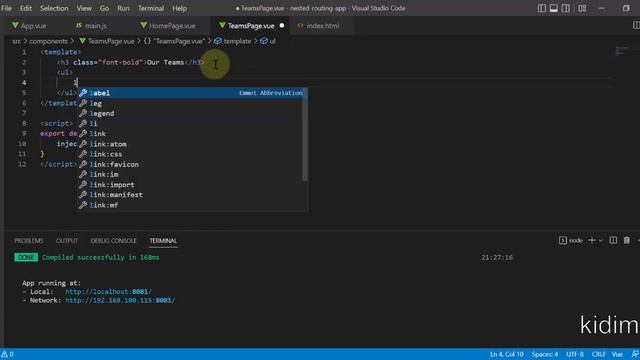The width and height of the screenshot is (640, 360).
Task: Toggle the primary side bar layout icon
Action: [x=542, y=8]
